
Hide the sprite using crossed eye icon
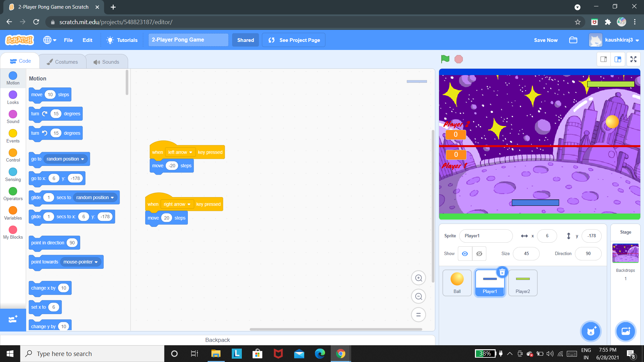click(479, 254)
